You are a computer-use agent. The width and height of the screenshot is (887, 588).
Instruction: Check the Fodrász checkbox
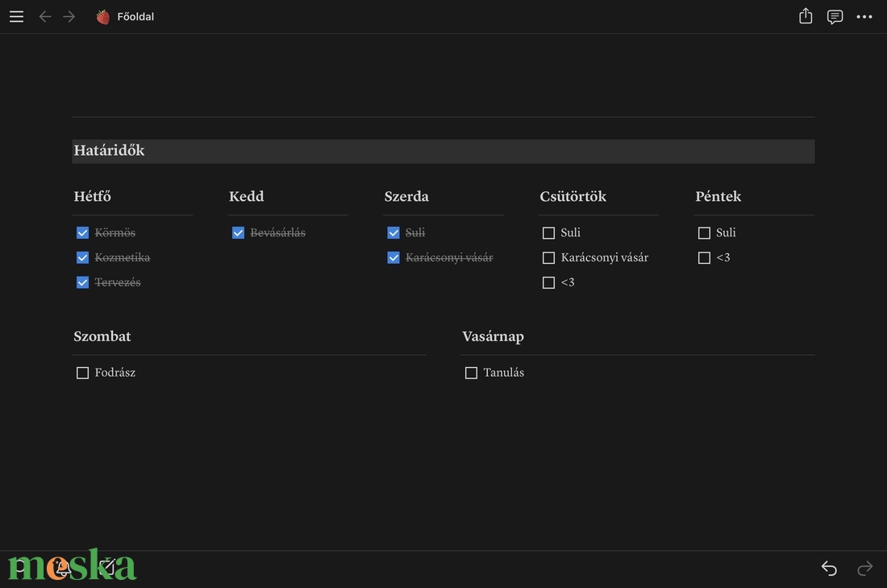pyautogui.click(x=82, y=373)
